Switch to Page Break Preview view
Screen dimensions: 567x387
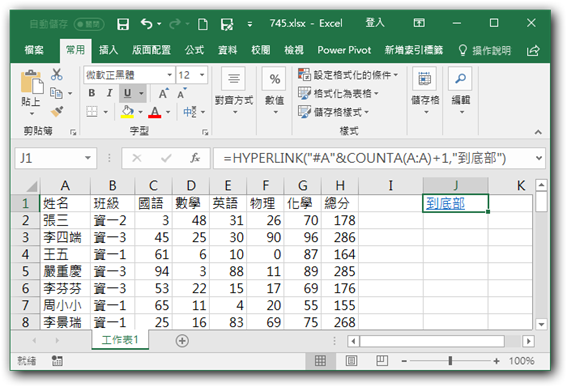point(382,361)
